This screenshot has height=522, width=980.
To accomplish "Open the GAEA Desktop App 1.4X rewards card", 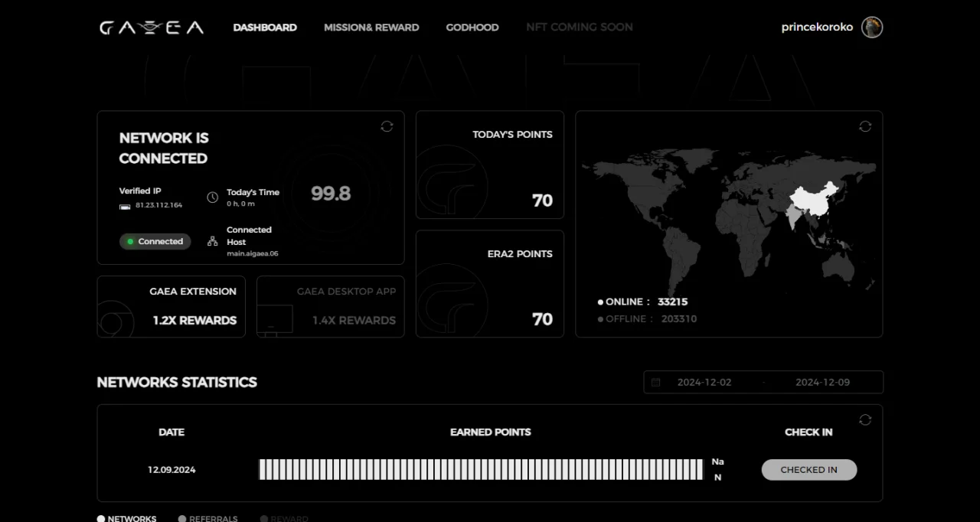I will [x=331, y=306].
